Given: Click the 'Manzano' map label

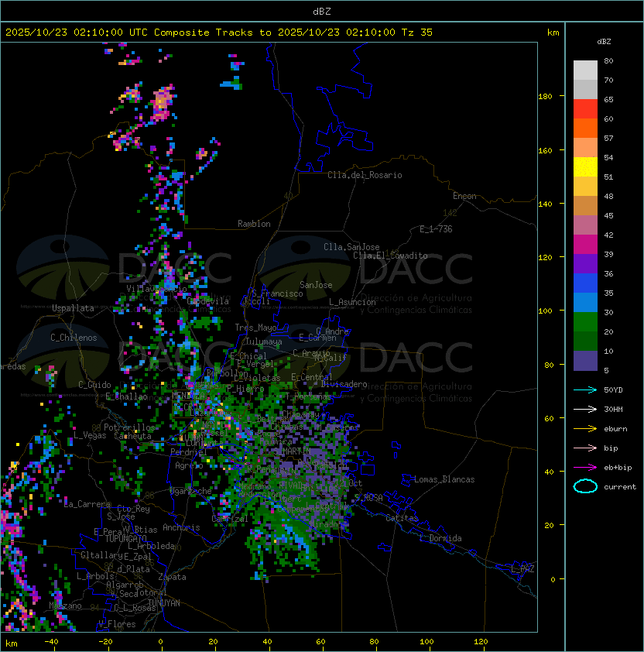Looking at the screenshot, I should [65, 606].
